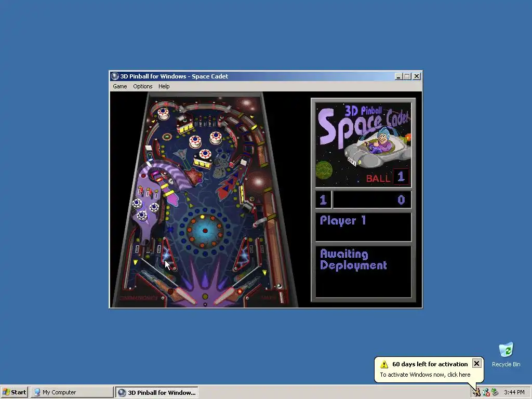Close the activation balloon notification
The height and width of the screenshot is (399, 532).
477,363
